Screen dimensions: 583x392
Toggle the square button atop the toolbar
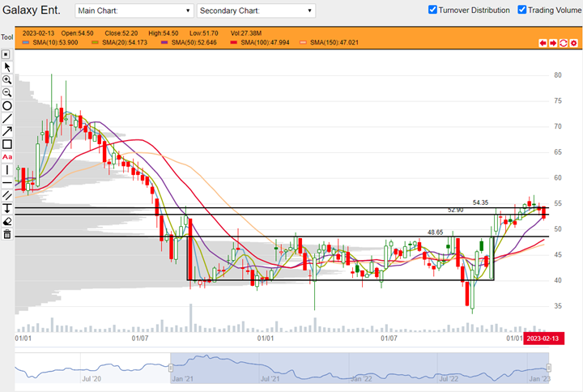[x=7, y=54]
